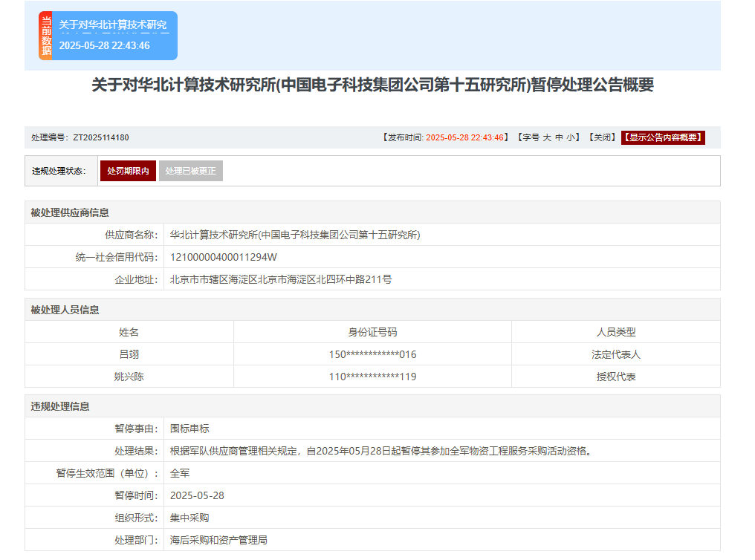
Task: Click the suspension scope value 全军
Action: coord(180,473)
